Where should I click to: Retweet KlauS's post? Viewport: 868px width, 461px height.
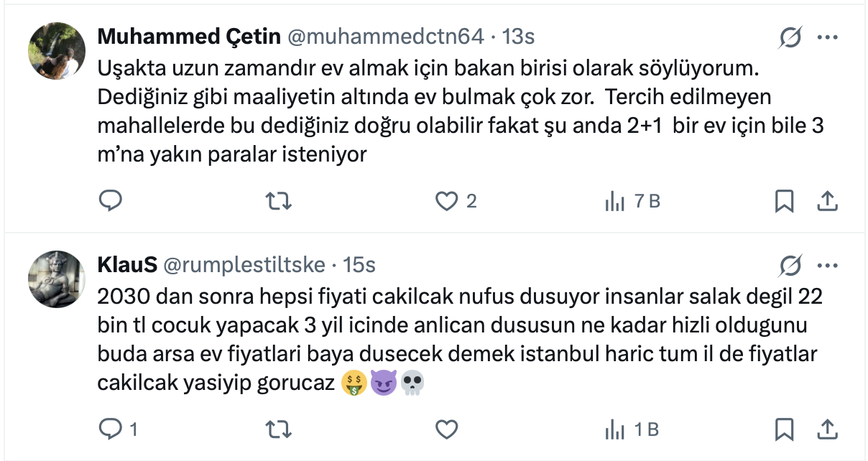point(279,429)
